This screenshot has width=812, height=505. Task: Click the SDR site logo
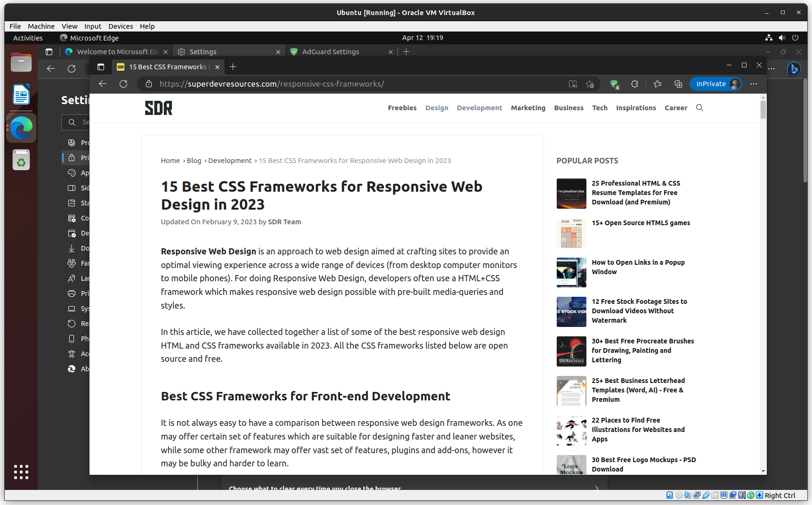point(158,107)
